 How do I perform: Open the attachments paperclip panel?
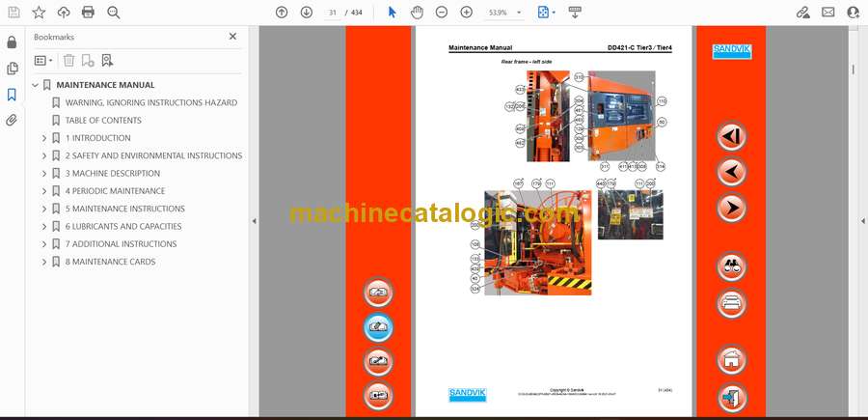(x=12, y=121)
